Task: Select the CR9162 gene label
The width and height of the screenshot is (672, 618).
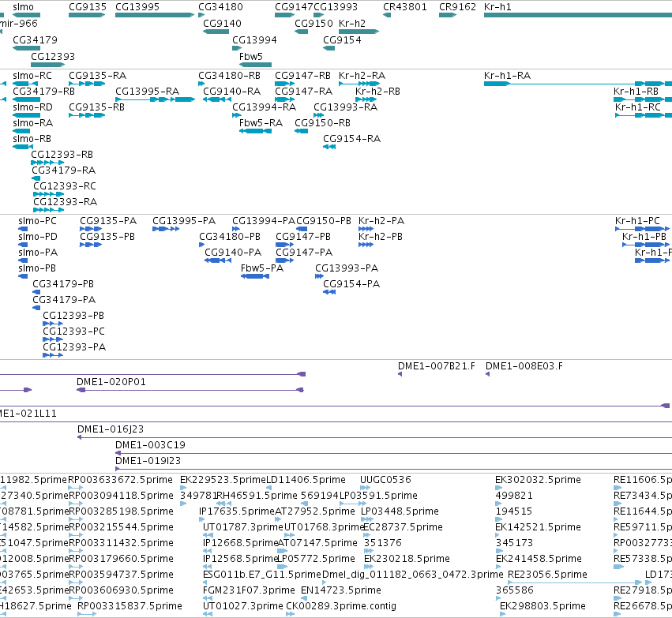Action: tap(457, 7)
